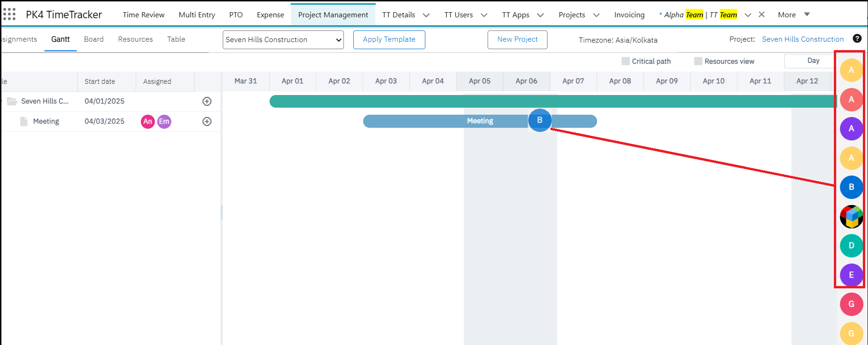
Task: Expand the TT Details menu chevron
Action: tap(426, 15)
